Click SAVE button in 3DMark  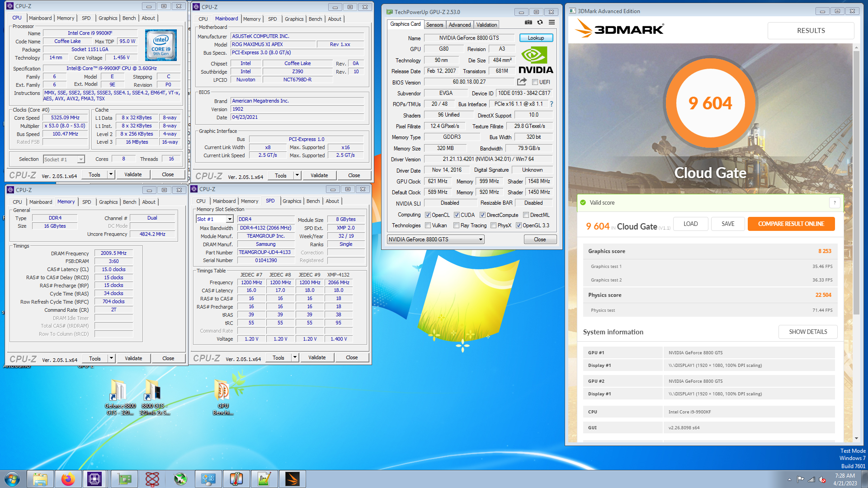(728, 224)
